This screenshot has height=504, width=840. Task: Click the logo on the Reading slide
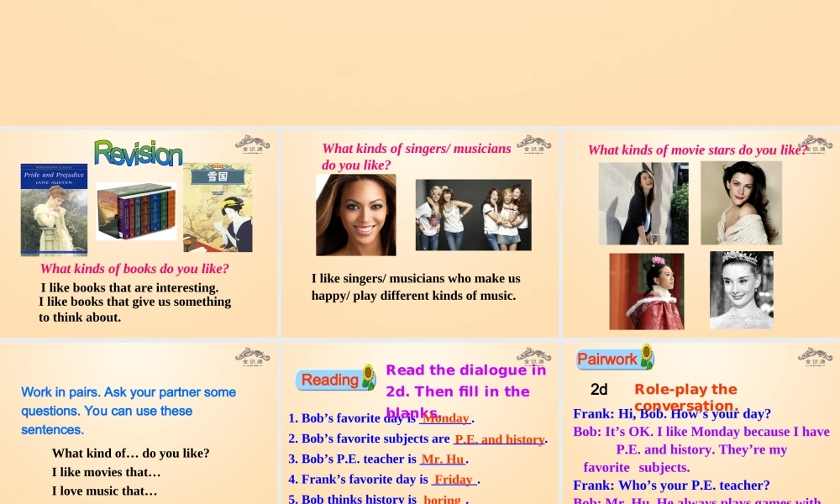[x=533, y=356]
